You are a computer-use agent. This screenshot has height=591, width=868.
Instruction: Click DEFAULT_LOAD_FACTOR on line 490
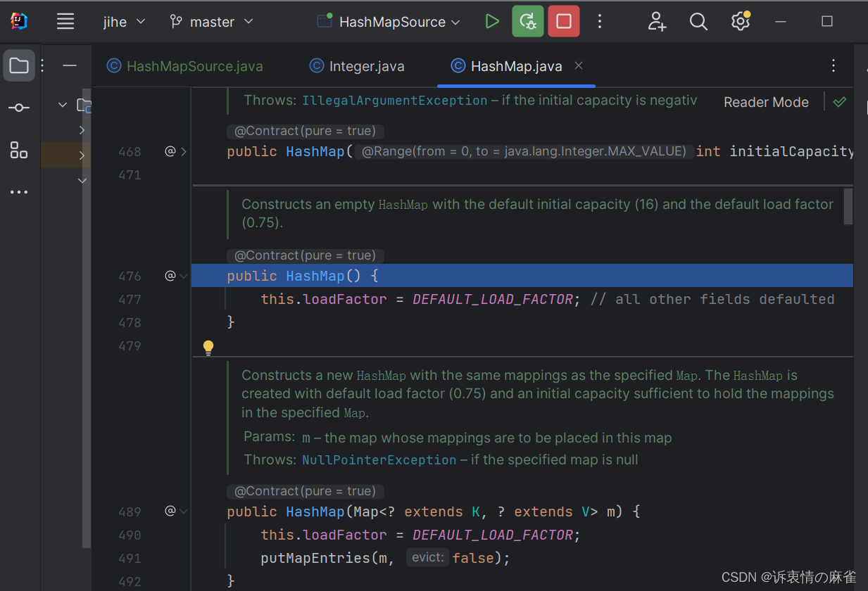point(493,535)
